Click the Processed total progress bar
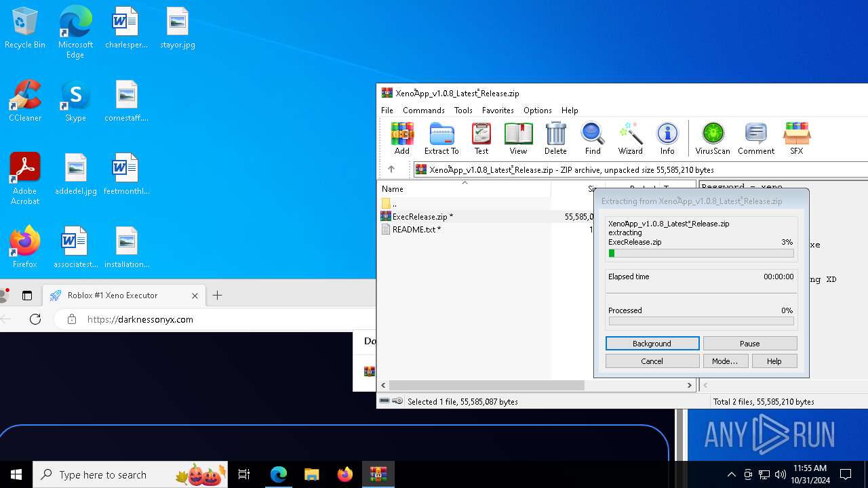This screenshot has width=868, height=488. point(701,321)
